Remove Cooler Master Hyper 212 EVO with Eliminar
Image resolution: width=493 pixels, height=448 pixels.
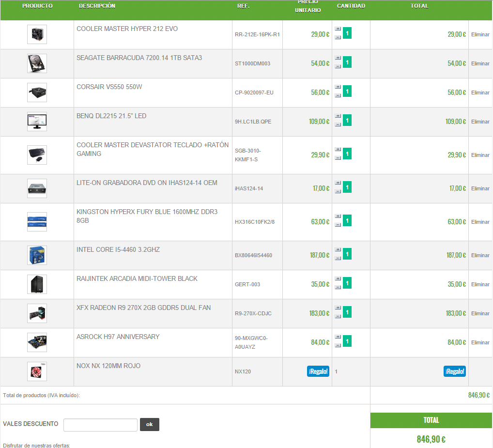[480, 34]
